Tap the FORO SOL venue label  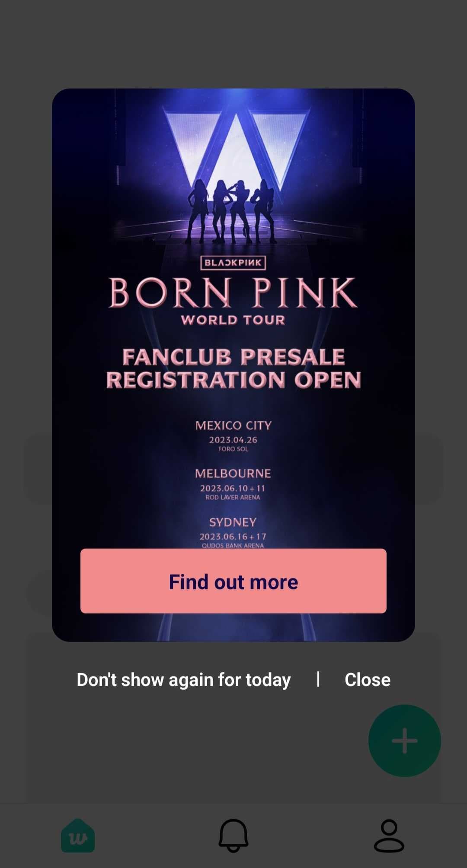click(x=233, y=449)
